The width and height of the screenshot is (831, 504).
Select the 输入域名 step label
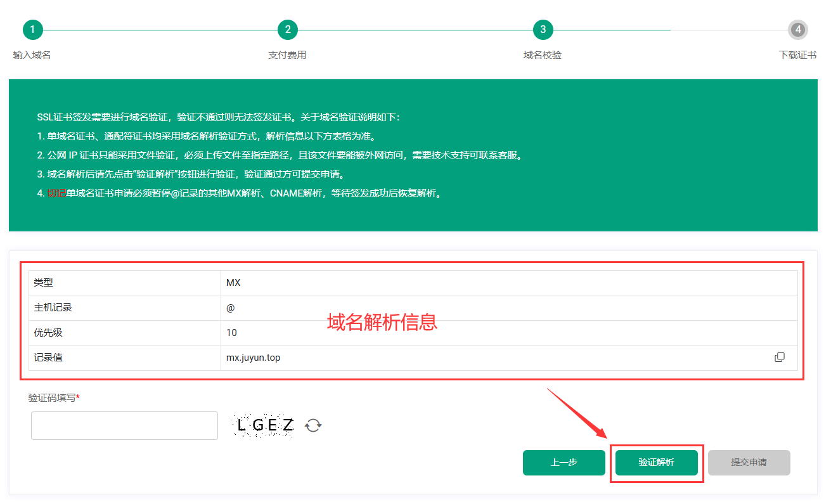32,55
